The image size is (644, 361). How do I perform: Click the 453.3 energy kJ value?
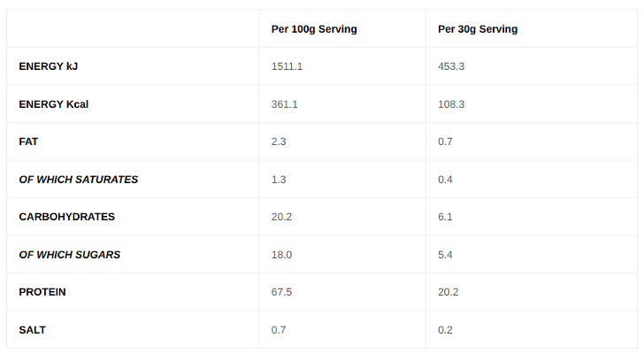[x=451, y=66]
